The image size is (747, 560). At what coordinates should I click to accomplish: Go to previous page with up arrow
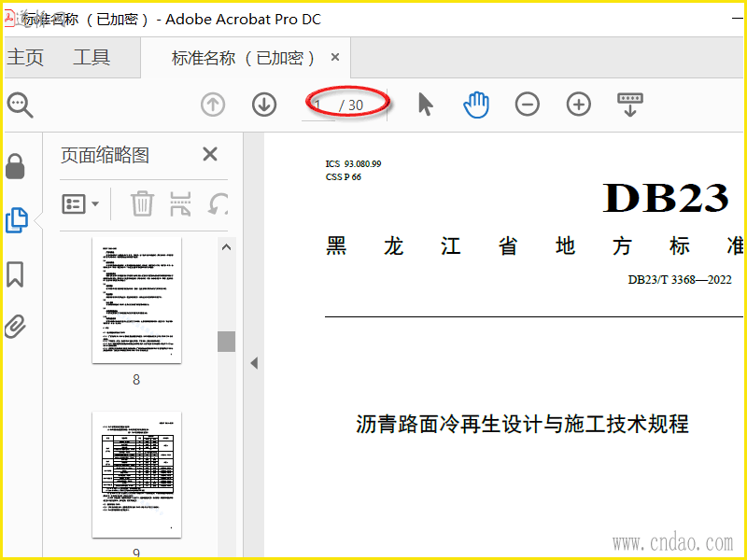pos(213,105)
